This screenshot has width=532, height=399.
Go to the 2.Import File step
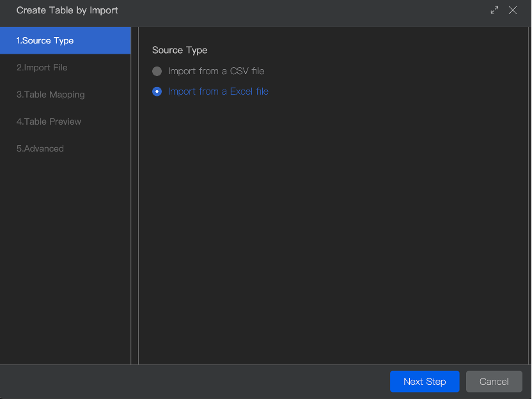pos(42,68)
